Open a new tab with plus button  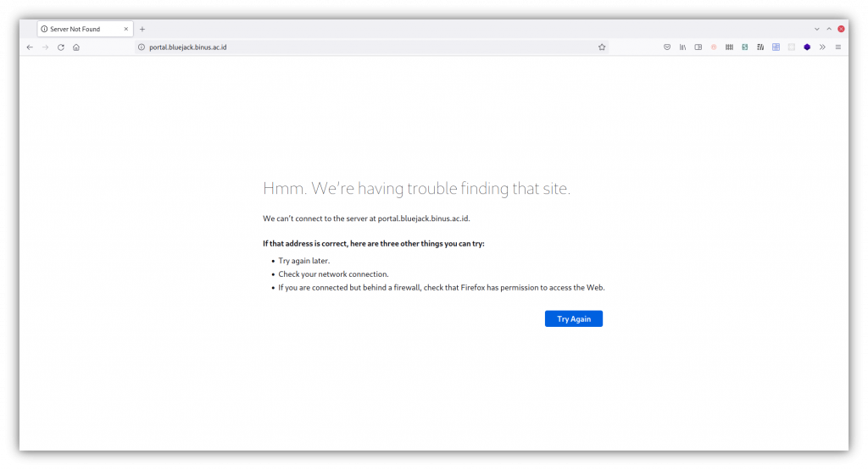[142, 29]
